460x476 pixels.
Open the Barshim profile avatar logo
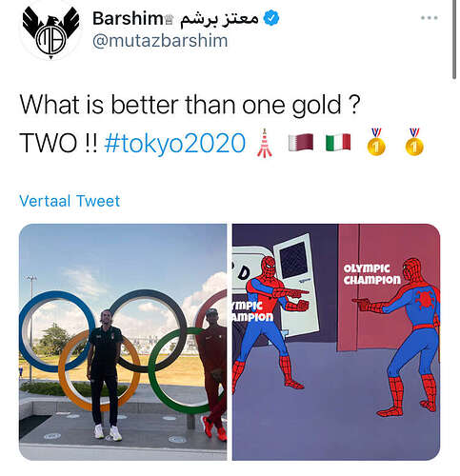50,32
